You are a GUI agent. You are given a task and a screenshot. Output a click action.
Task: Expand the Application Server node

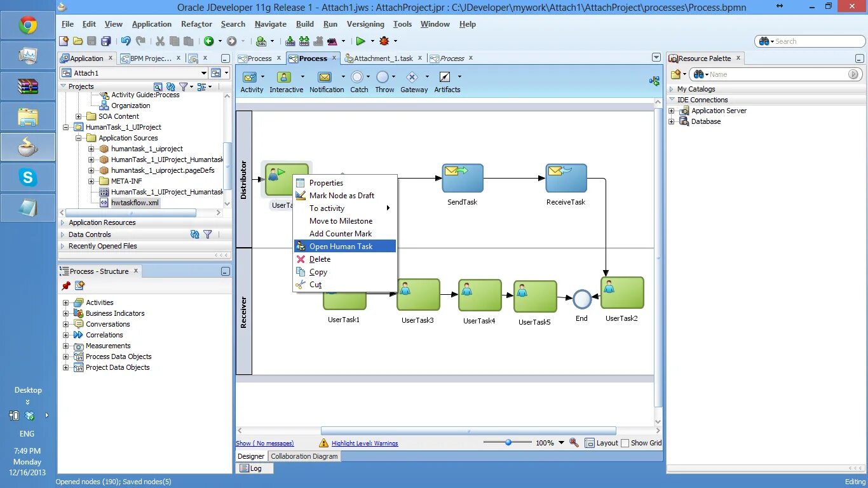(672, 111)
